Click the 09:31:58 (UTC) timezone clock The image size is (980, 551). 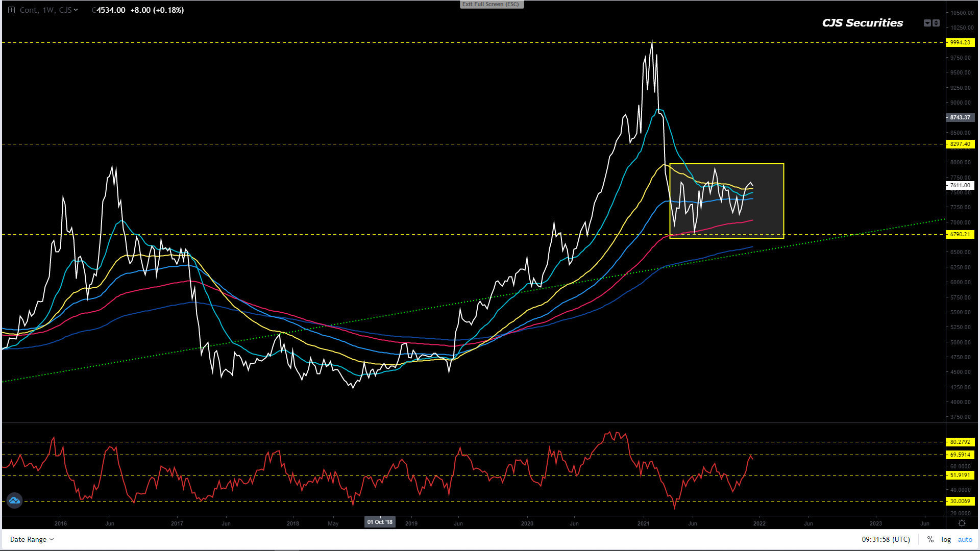886,539
